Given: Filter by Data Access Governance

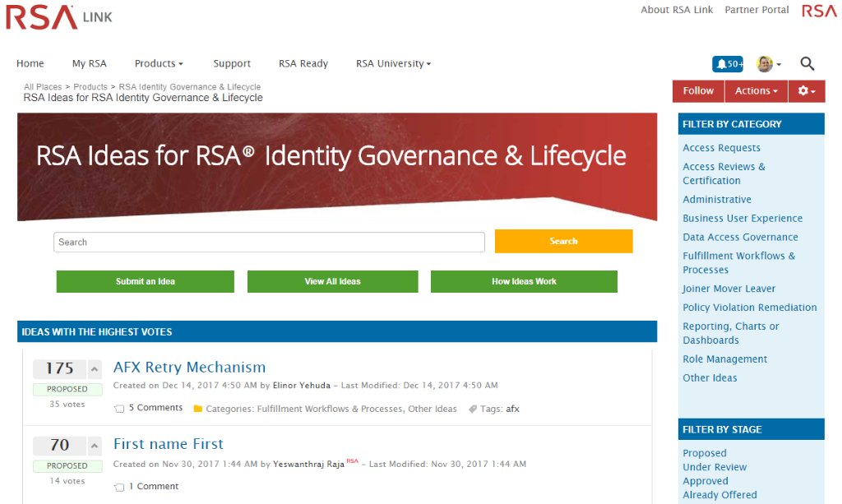Looking at the screenshot, I should 740,237.
